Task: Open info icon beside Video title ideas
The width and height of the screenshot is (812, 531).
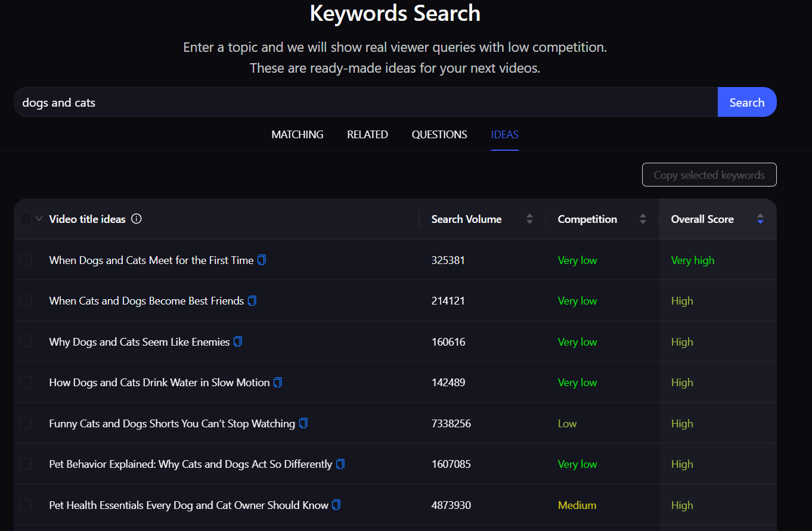Action: pos(136,219)
